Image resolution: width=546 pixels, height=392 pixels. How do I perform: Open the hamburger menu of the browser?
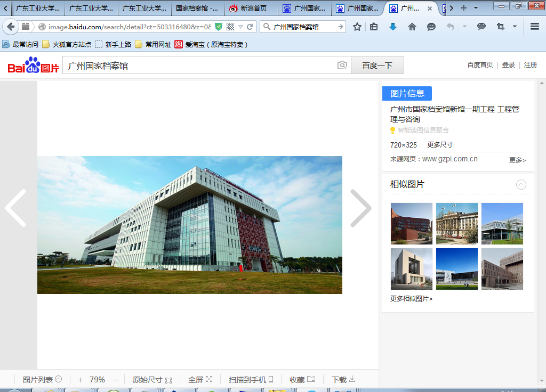click(x=535, y=27)
